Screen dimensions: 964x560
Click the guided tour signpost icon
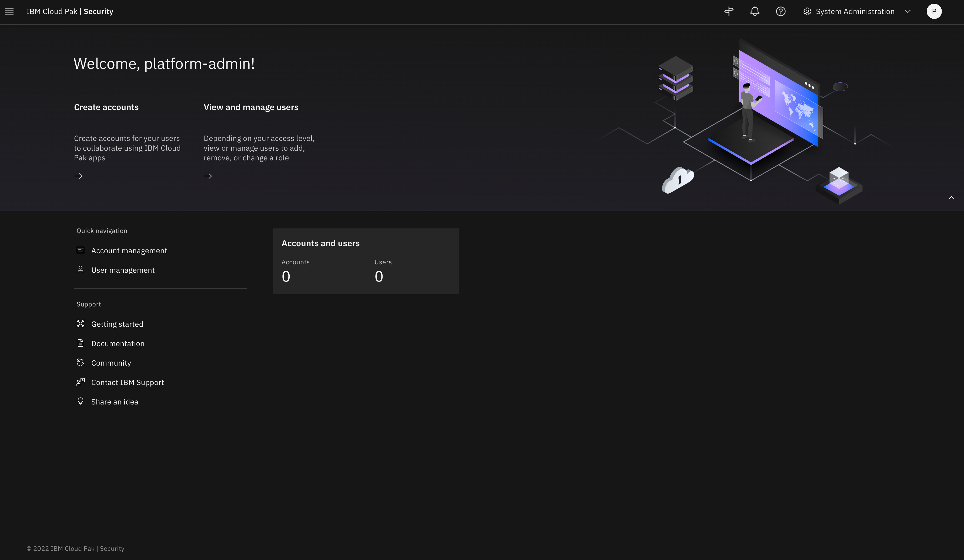pyautogui.click(x=729, y=11)
